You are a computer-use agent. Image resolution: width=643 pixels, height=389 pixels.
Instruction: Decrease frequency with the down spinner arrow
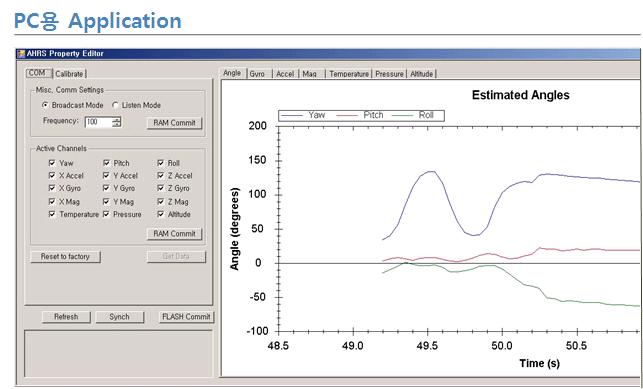(116, 124)
